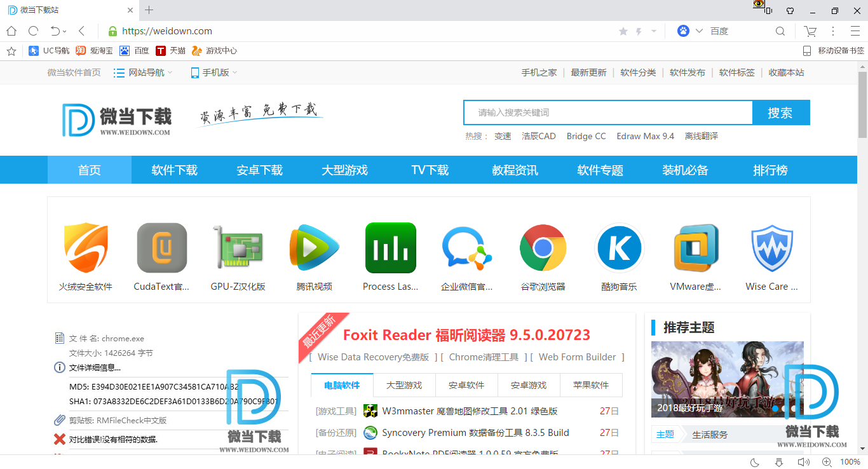Viewport: 868px width, 469px height.
Task: Open Syncovery Premium software link
Action: pyautogui.click(x=476, y=433)
